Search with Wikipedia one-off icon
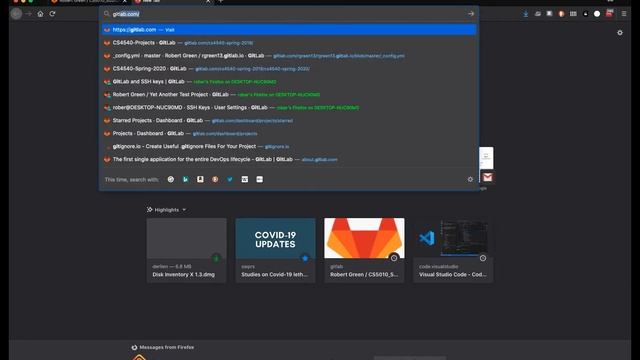 (244, 179)
